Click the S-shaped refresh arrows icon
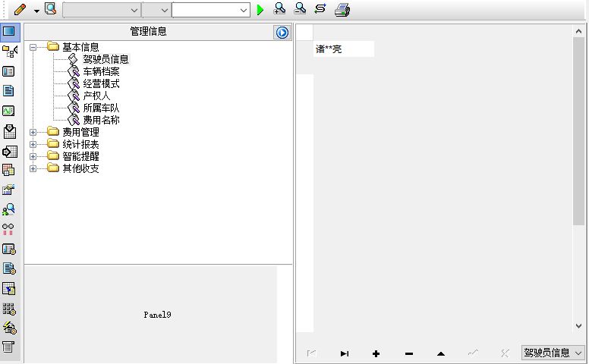 pyautogui.click(x=320, y=8)
